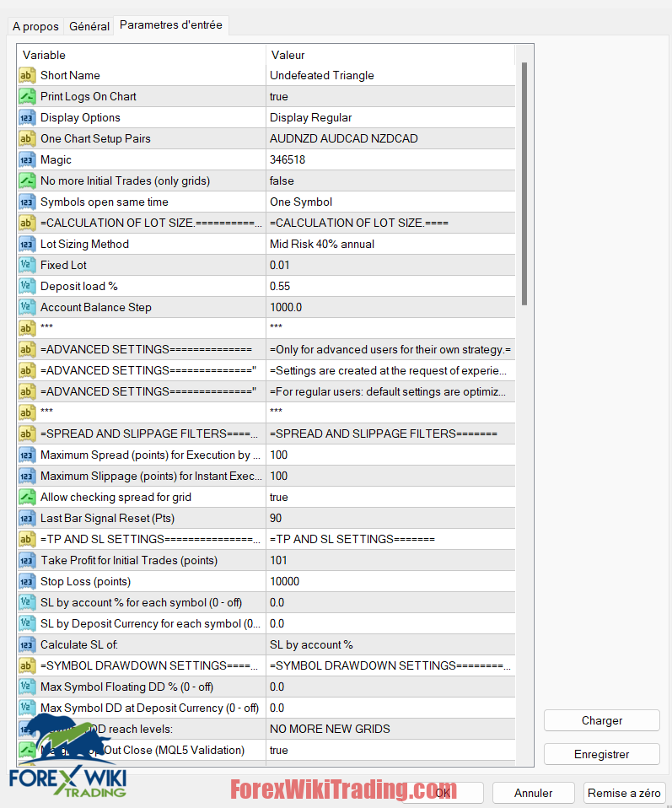Click the string icon beside SPREAD AND SLIPPAGE FILTERS
672x808 pixels.
pos(27,434)
